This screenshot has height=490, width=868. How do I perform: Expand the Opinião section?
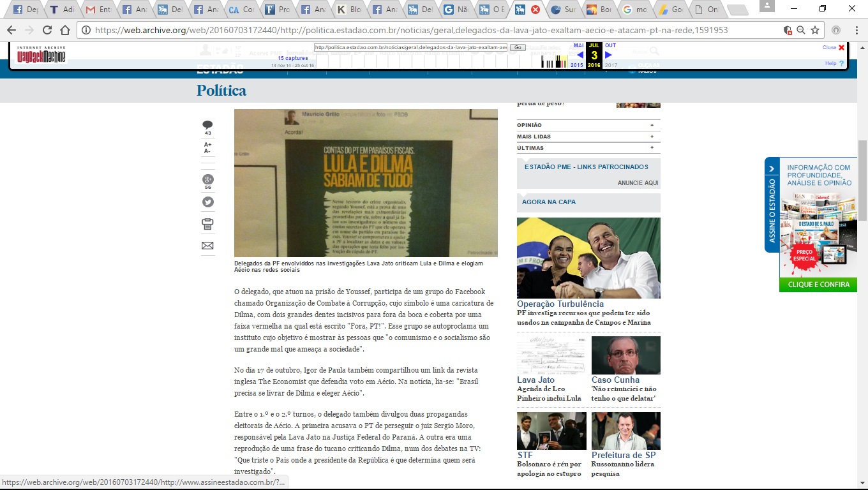point(652,125)
